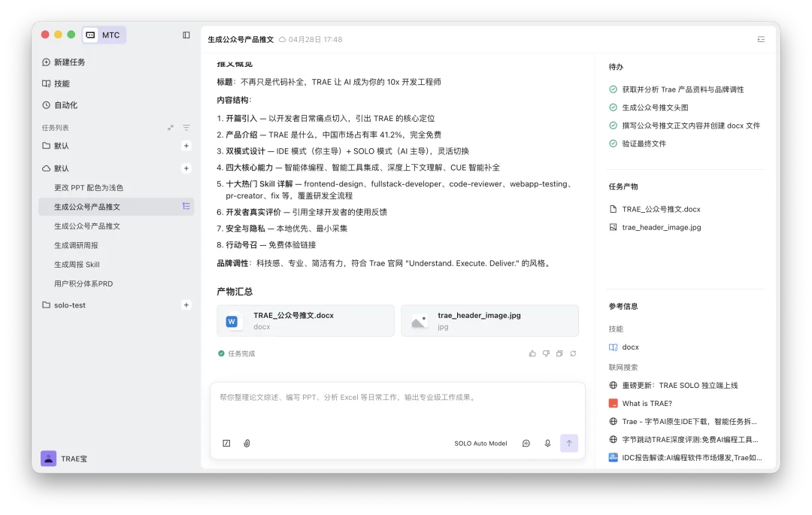
Task: Collapse the left sidebar panel icon
Action: (x=186, y=35)
